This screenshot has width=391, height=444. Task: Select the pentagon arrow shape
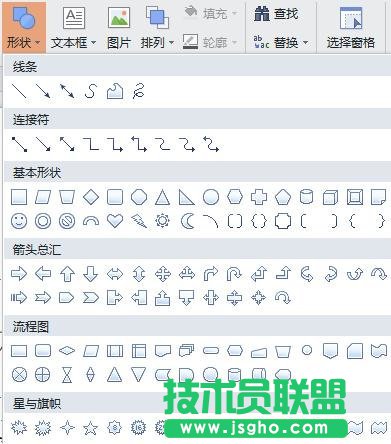(67, 297)
